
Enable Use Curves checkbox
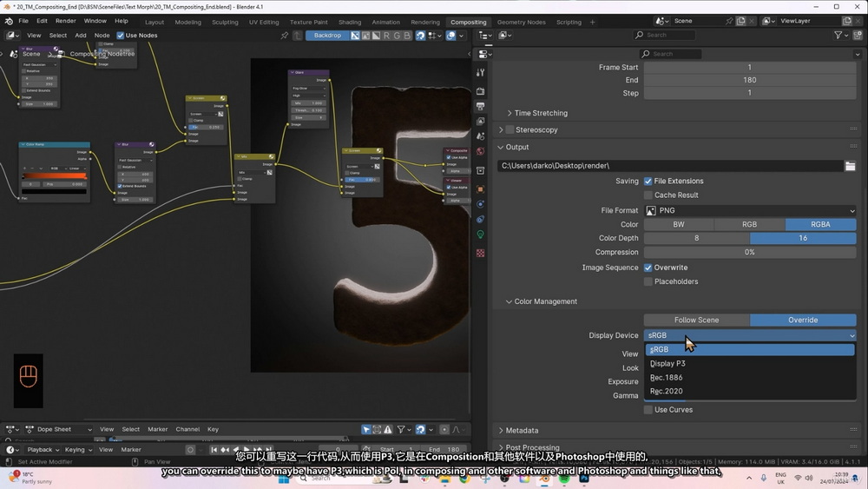[x=648, y=410]
